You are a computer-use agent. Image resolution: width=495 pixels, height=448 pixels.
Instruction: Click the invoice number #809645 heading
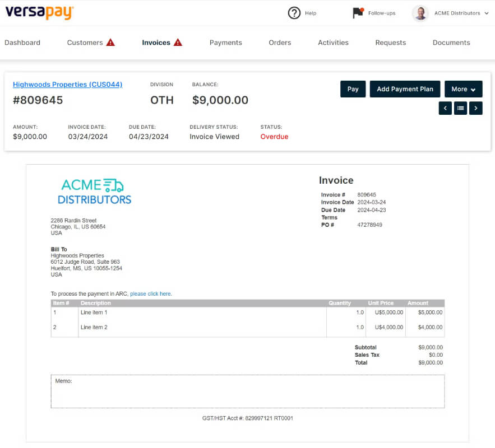coord(38,100)
